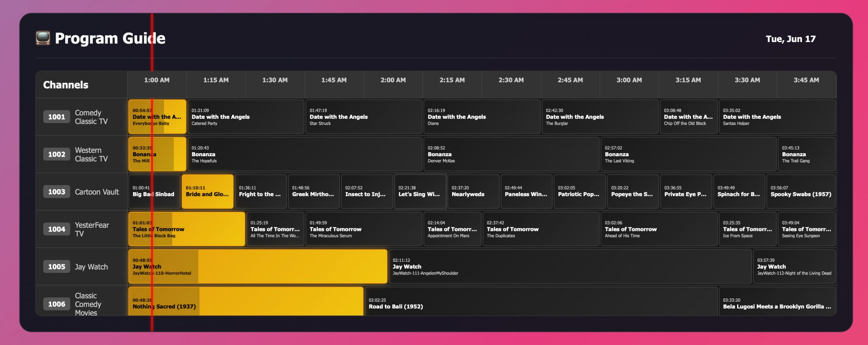Open the Chip Off the Old Block episode
Viewport: 868px width, 345px height.
pos(689,117)
